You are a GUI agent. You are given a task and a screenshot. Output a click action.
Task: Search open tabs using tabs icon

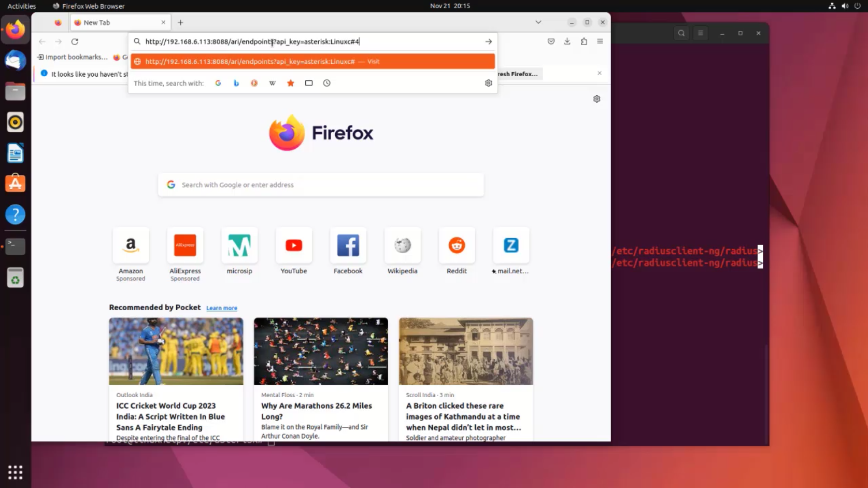(309, 83)
